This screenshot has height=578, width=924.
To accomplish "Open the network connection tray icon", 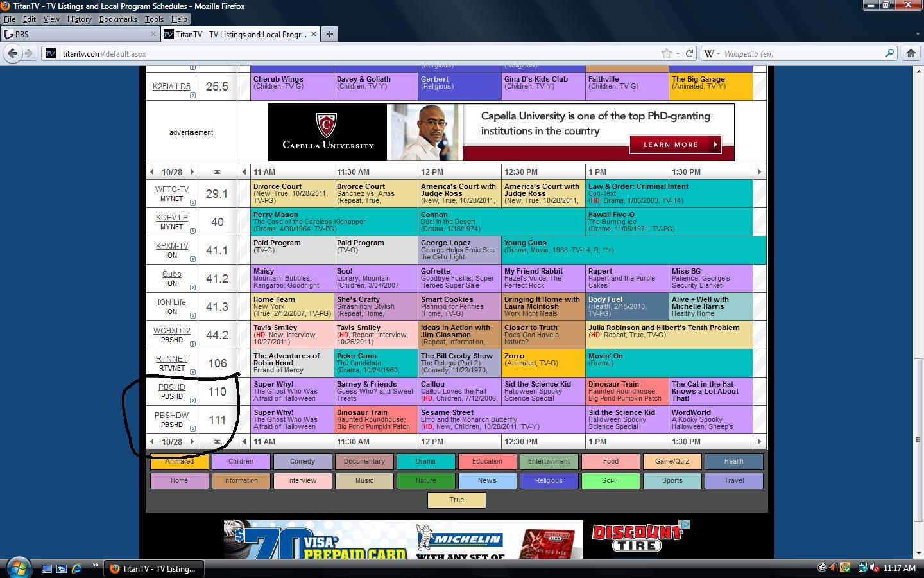I will [x=862, y=568].
